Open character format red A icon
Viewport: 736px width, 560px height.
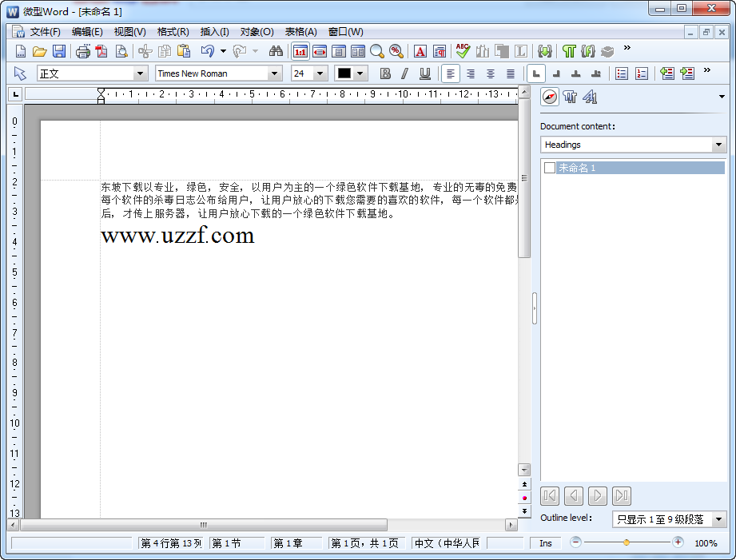(x=420, y=51)
